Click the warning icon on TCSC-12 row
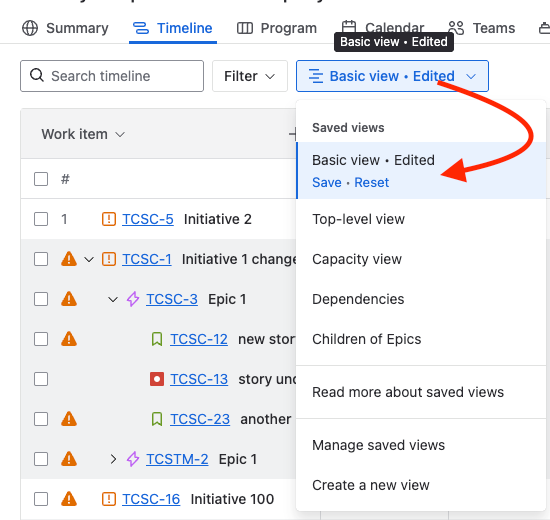 [69, 339]
